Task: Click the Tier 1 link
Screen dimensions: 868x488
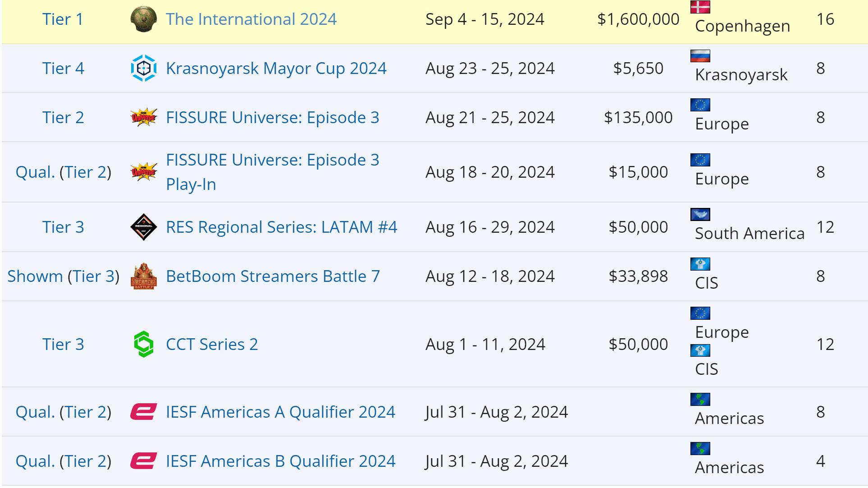Action: click(63, 19)
